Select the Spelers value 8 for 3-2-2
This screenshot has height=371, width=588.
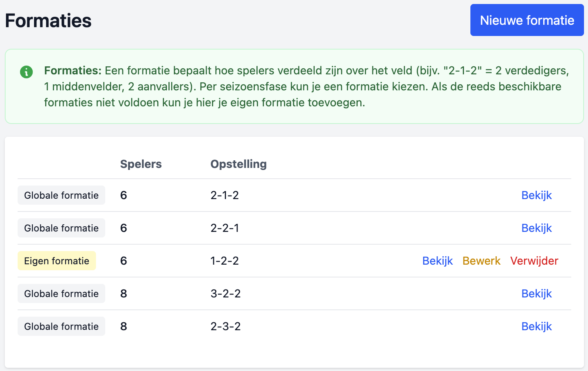(123, 293)
